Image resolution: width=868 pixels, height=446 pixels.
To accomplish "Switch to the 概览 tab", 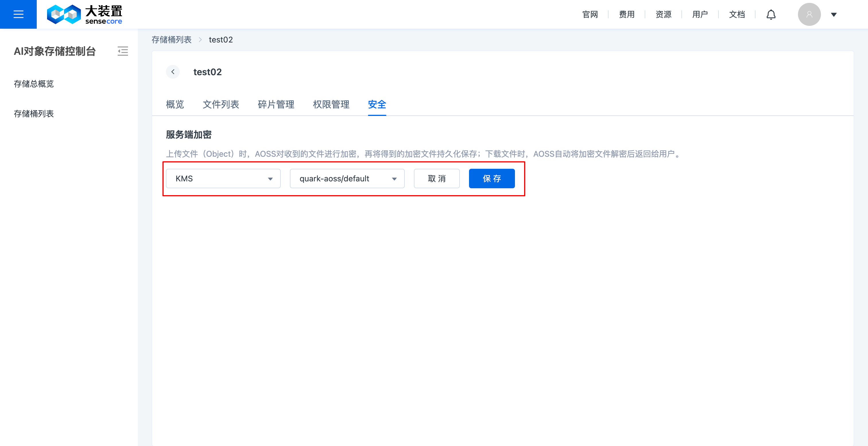I will pos(175,105).
